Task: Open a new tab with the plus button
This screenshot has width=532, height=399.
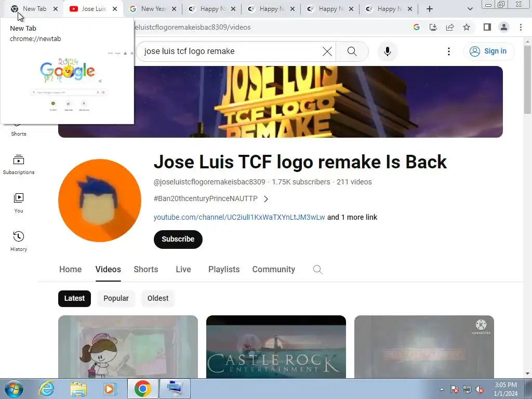Action: [x=429, y=9]
